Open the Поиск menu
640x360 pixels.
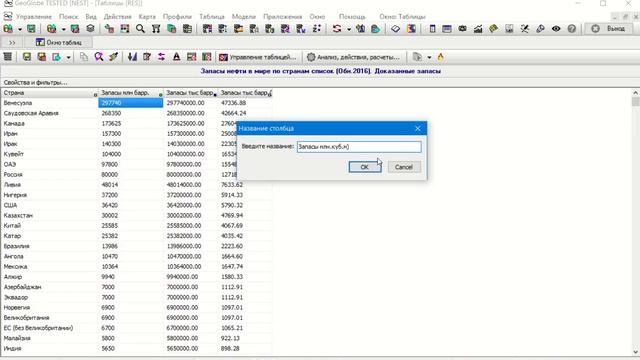click(68, 17)
